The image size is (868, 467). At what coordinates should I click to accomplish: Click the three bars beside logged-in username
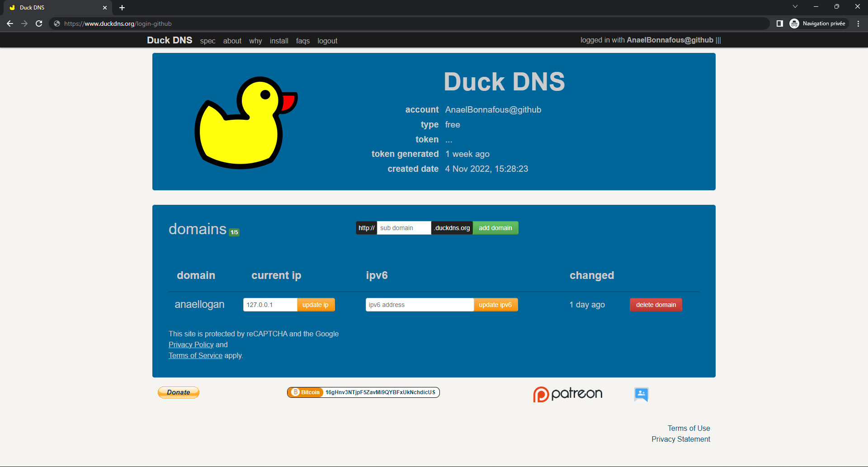click(718, 40)
